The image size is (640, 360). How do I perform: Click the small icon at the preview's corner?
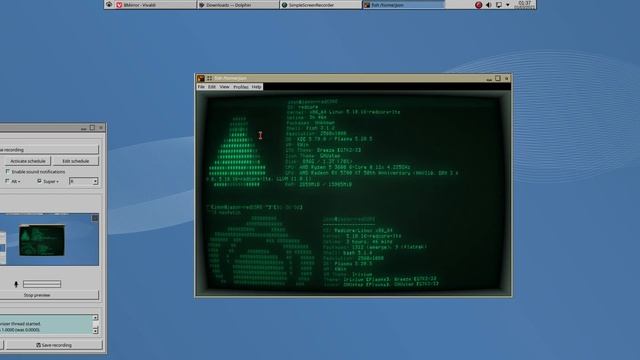95,218
